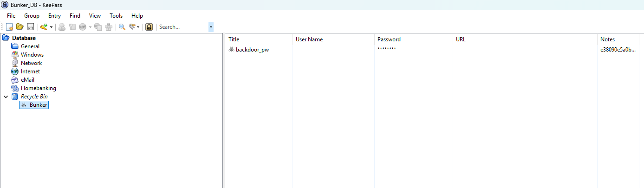Open the Help menu
The image size is (644, 188).
tap(137, 16)
